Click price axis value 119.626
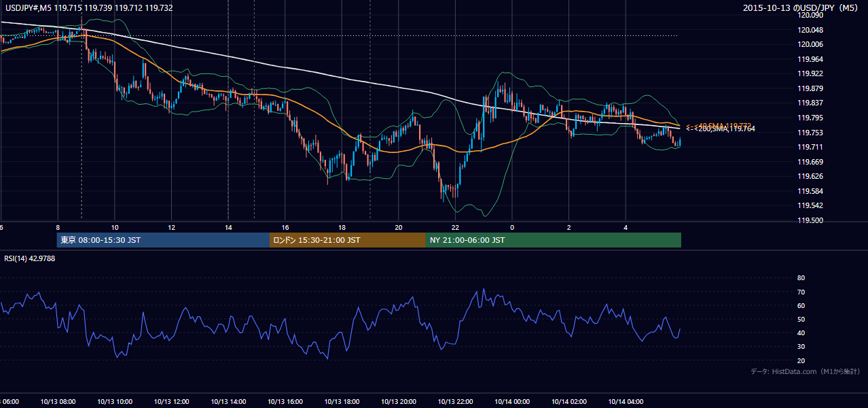 coord(811,176)
